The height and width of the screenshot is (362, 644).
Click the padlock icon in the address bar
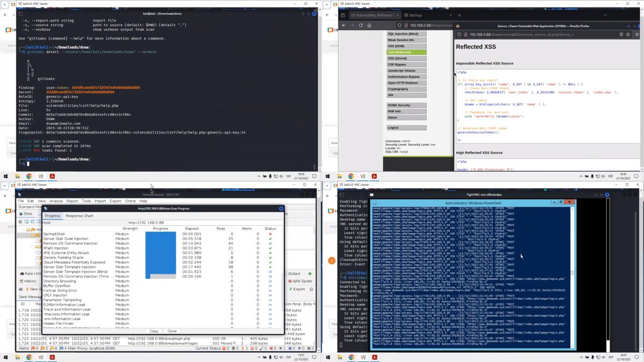click(406, 25)
